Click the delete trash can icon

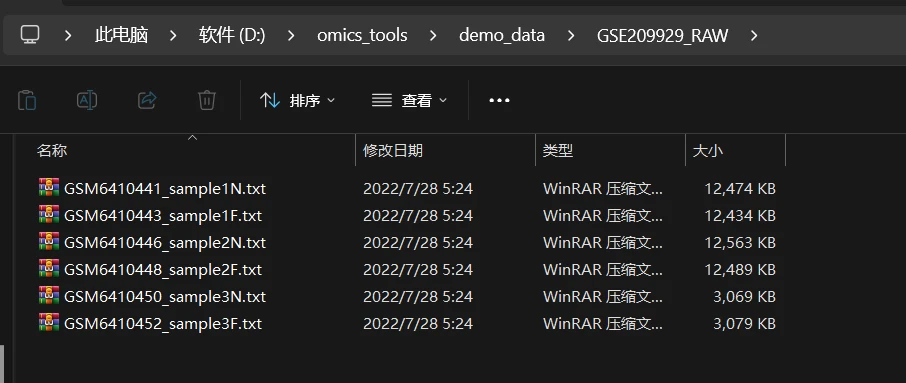click(207, 101)
